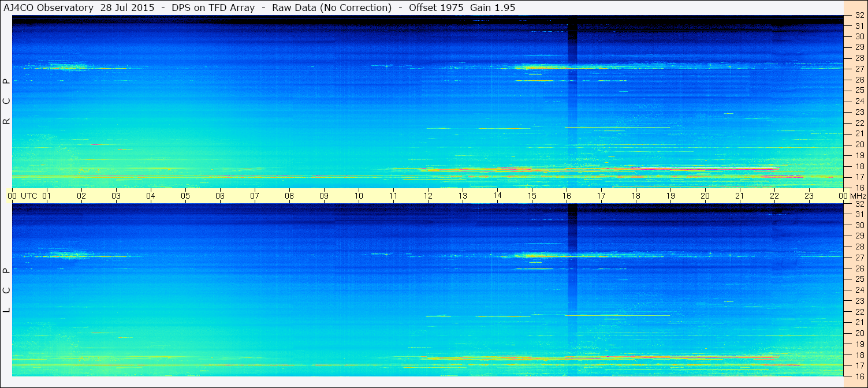Click hour marker 19 on UTC axis

coord(670,196)
